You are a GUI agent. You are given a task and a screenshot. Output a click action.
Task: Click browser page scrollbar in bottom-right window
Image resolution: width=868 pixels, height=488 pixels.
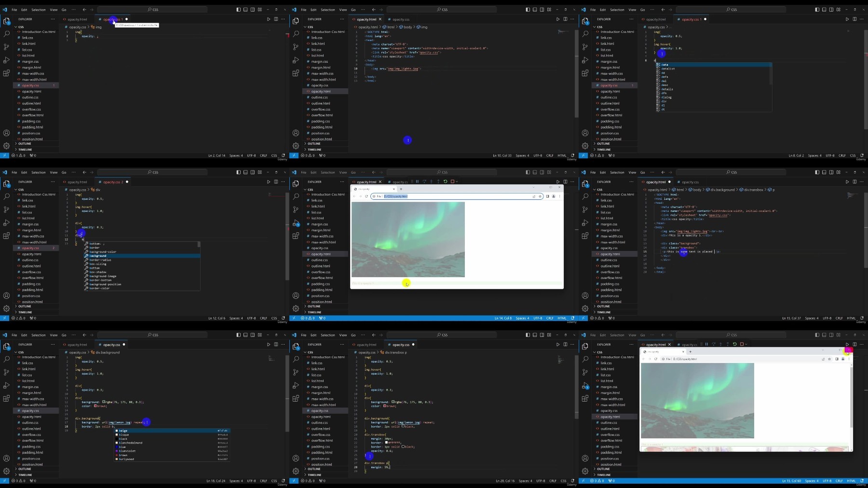pyautogui.click(x=851, y=397)
